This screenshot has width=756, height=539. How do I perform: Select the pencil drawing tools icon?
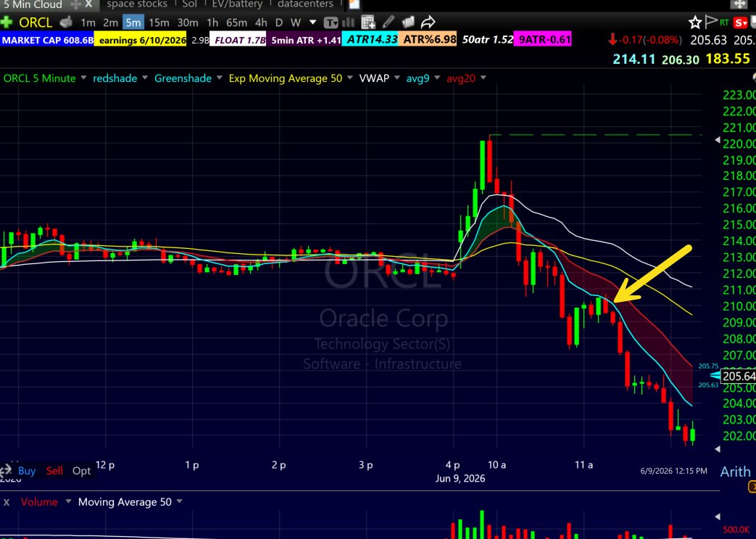click(x=388, y=22)
